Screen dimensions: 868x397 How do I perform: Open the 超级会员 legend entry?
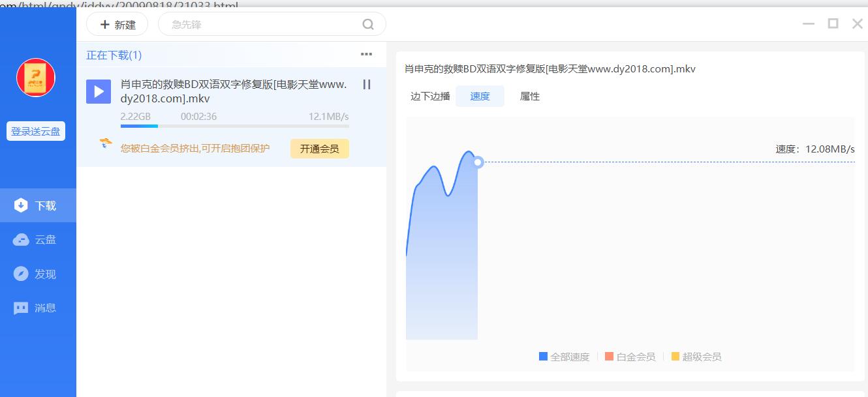(696, 356)
